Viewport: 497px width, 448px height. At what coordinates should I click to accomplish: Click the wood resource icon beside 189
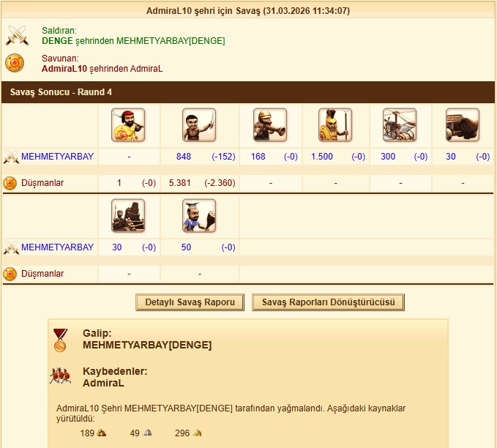pyautogui.click(x=102, y=433)
